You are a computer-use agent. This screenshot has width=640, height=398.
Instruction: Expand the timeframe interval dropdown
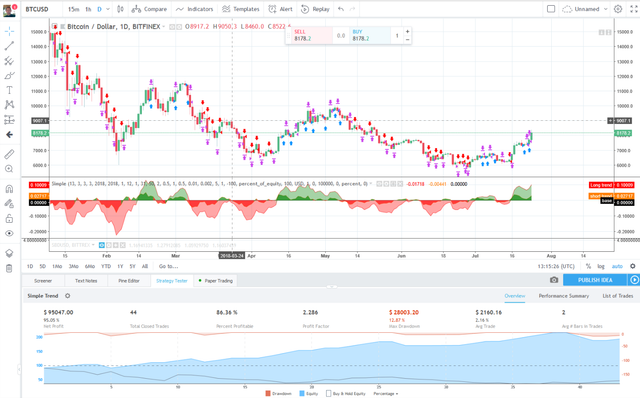(108, 9)
